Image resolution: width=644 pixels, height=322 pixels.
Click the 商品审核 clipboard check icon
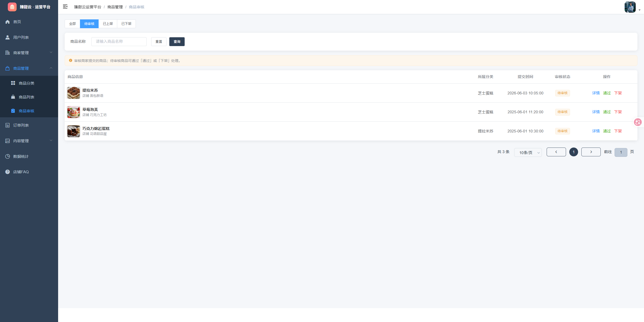pyautogui.click(x=13, y=111)
